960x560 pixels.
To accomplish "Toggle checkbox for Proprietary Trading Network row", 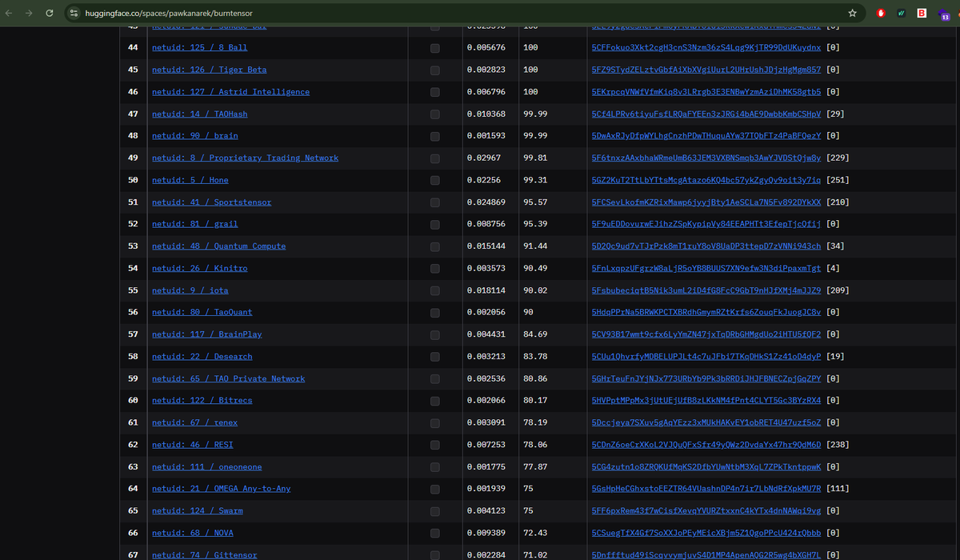I will [434, 158].
